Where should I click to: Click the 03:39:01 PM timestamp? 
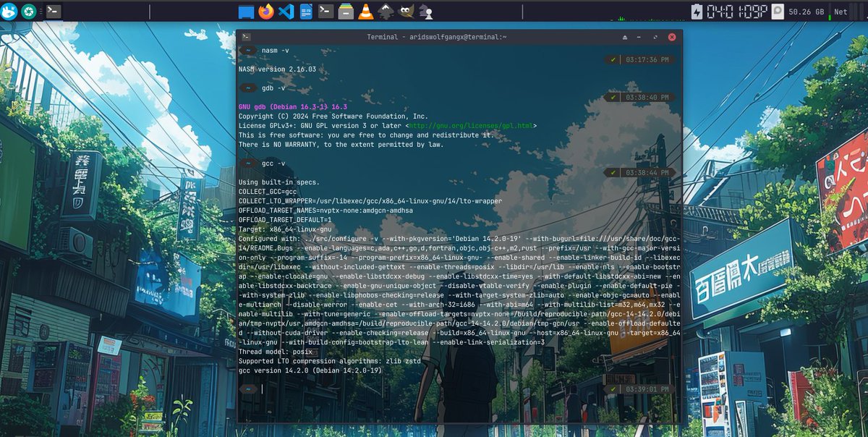(647, 389)
